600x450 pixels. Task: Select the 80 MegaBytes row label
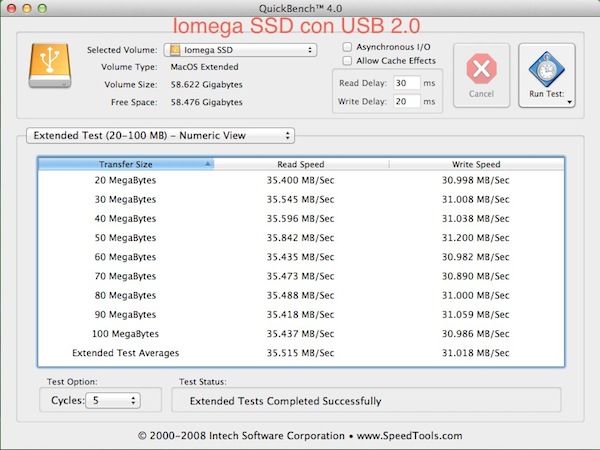(x=126, y=295)
